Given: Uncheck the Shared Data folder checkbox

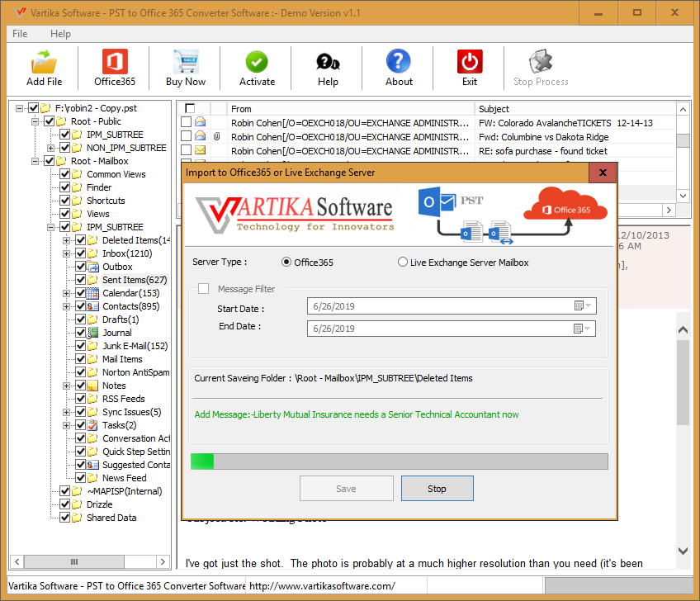Looking at the screenshot, I should [64, 518].
